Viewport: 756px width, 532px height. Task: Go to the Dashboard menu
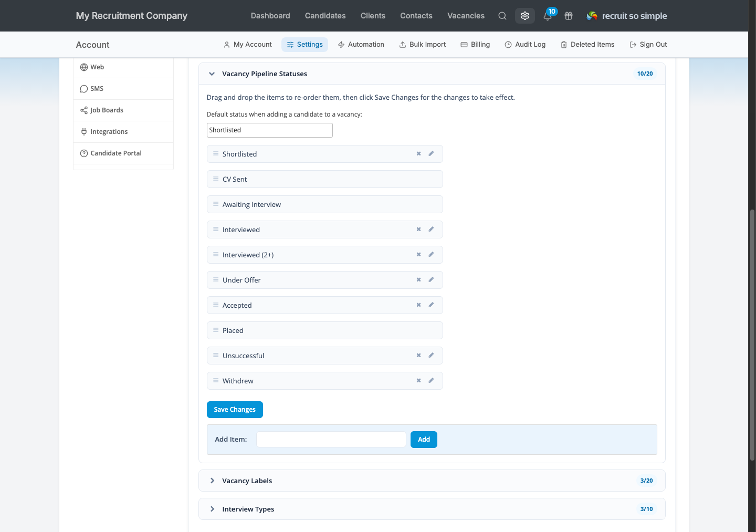click(x=270, y=16)
